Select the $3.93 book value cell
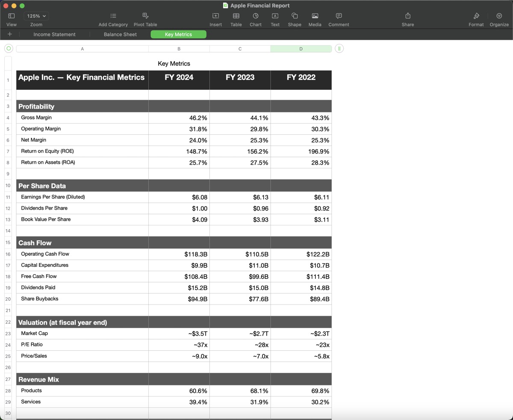Image resolution: width=513 pixels, height=420 pixels. click(x=240, y=219)
